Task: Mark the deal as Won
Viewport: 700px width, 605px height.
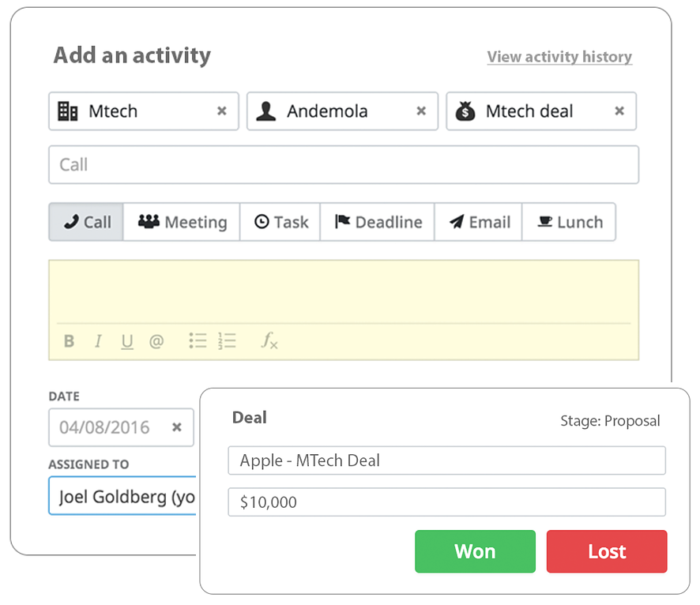Action: coord(475,551)
